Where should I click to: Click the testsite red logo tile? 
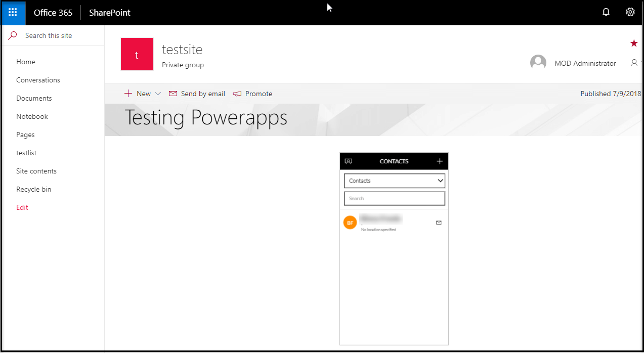coord(137,54)
